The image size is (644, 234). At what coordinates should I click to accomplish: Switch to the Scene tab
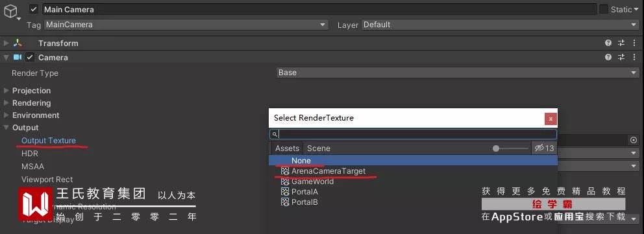click(318, 148)
